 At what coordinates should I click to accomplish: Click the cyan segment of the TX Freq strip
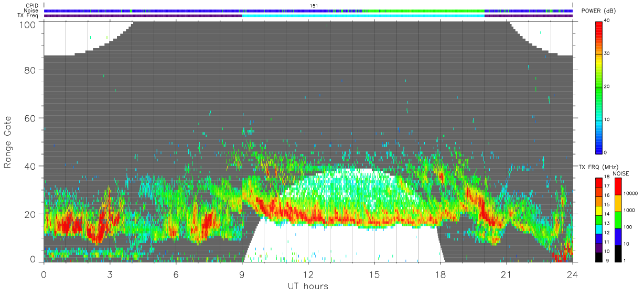pos(363,16)
